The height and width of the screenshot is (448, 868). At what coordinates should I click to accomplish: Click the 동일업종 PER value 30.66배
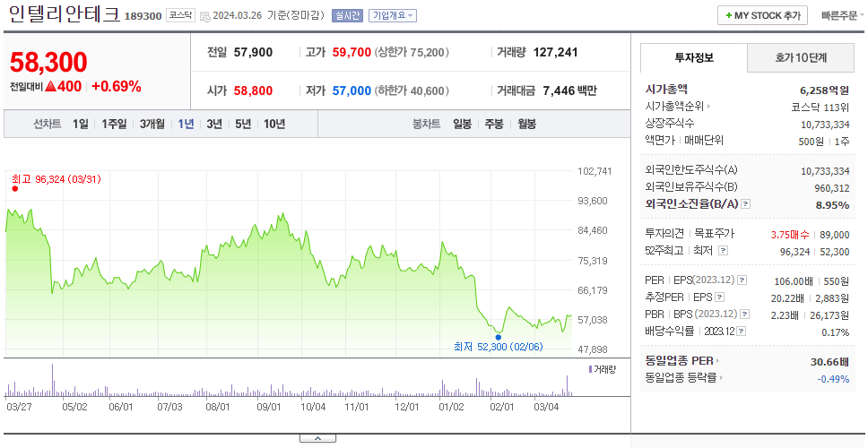pyautogui.click(x=829, y=362)
